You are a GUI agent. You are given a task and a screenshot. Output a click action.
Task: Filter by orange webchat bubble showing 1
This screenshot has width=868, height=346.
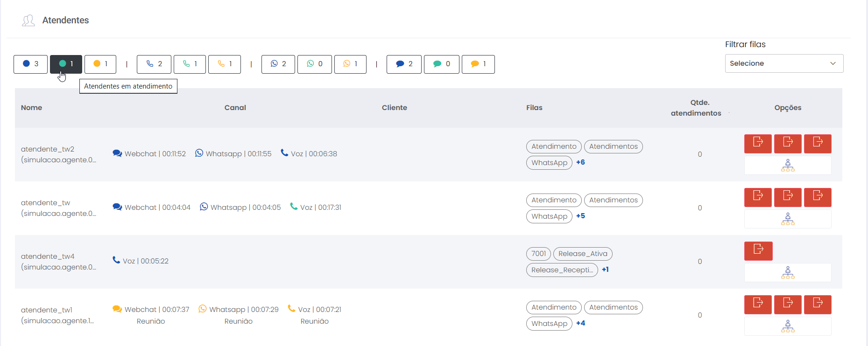[x=478, y=64]
